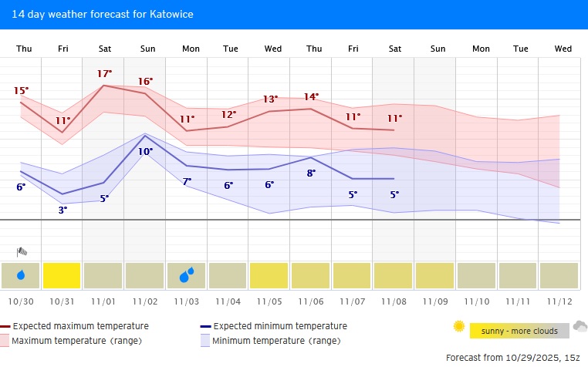
Task: Click the cloud icon in the legend
Action: 580,326
